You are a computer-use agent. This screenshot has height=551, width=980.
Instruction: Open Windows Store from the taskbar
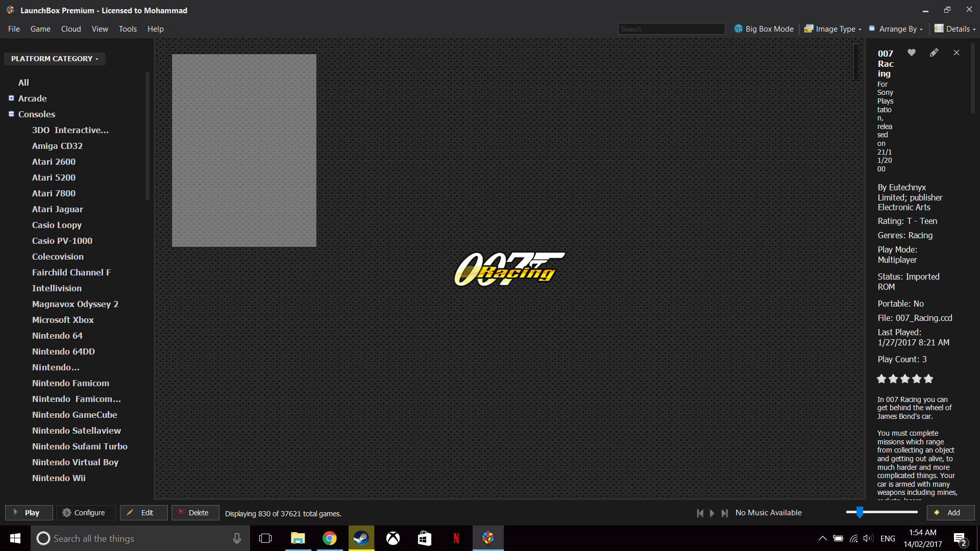(425, 538)
